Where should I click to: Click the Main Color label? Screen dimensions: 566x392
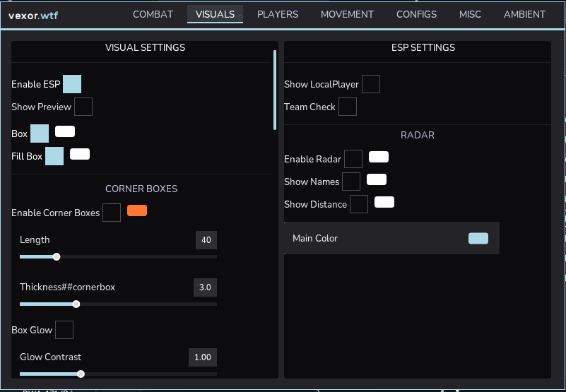(315, 238)
